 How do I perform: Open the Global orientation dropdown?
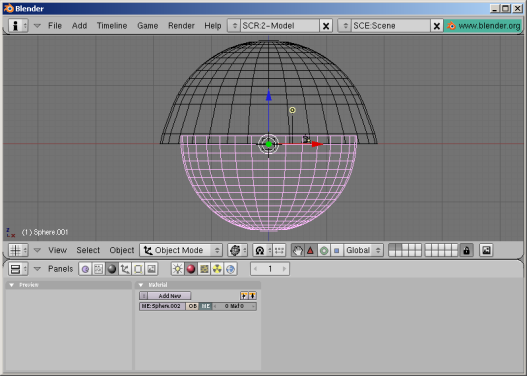363,250
